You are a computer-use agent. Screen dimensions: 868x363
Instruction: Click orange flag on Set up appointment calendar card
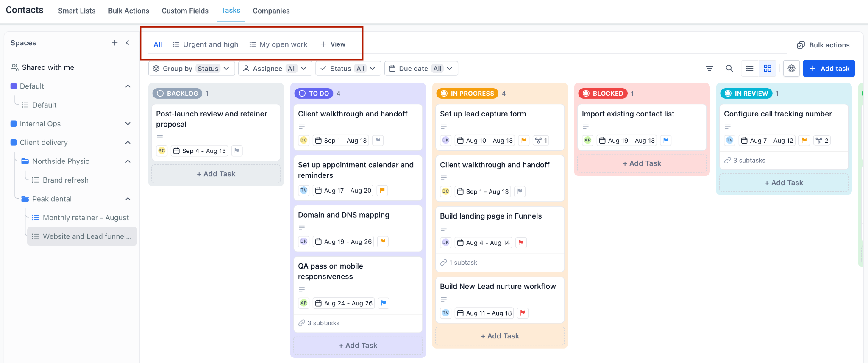click(382, 191)
